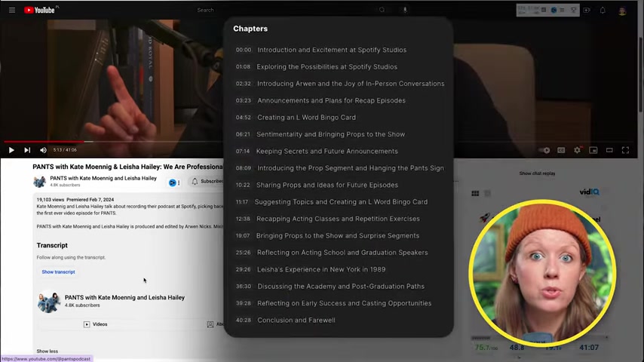
Task: Click the small channel avatar below the title
Action: pos(39,181)
